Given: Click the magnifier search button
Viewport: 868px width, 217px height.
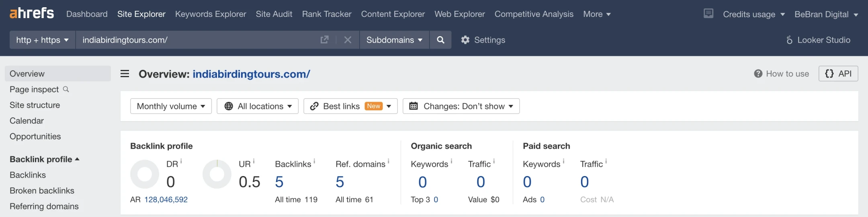Looking at the screenshot, I should tap(440, 40).
